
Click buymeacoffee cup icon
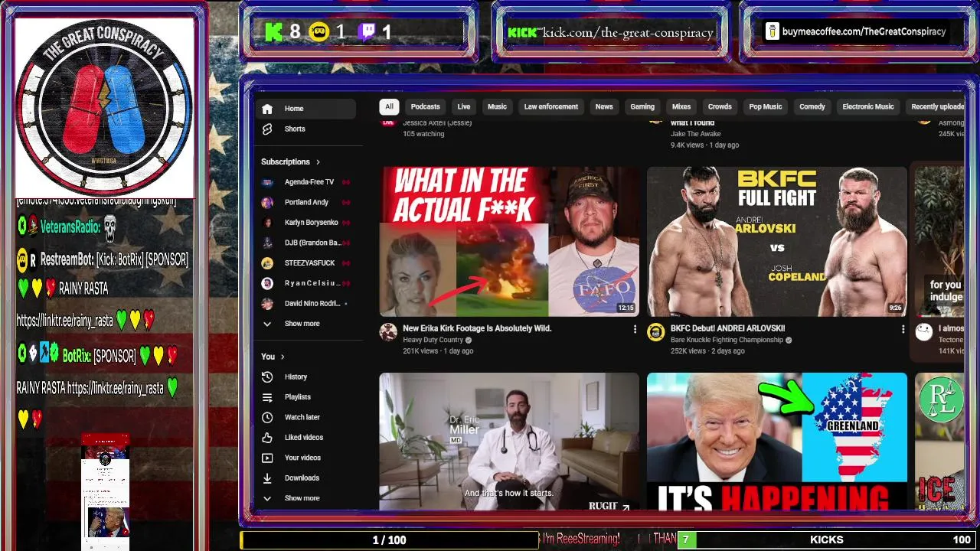pos(773,31)
